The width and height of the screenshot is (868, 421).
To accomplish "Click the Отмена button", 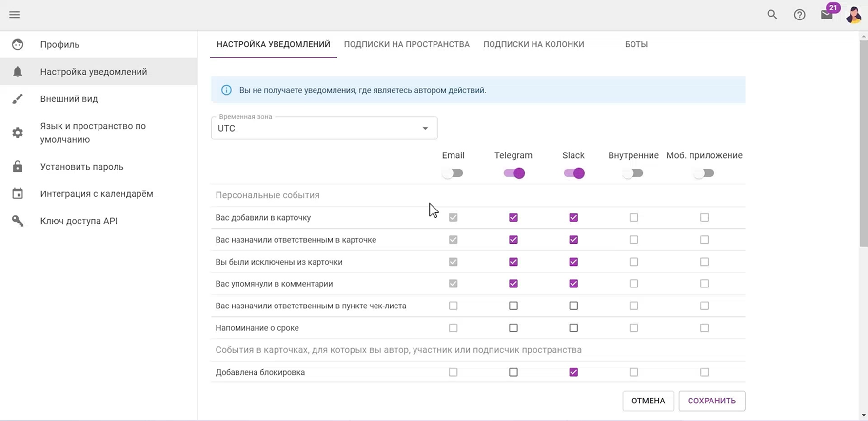I will [648, 401].
